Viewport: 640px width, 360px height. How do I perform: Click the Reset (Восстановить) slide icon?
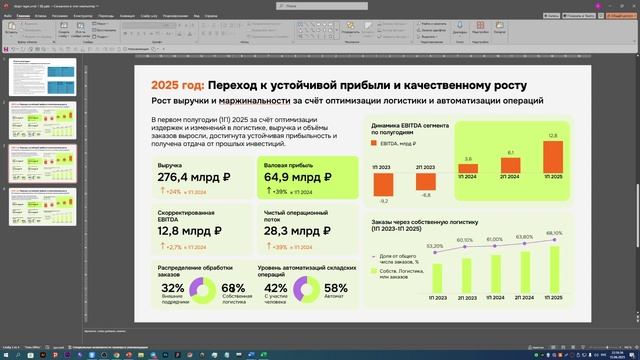pyautogui.click(x=95, y=30)
